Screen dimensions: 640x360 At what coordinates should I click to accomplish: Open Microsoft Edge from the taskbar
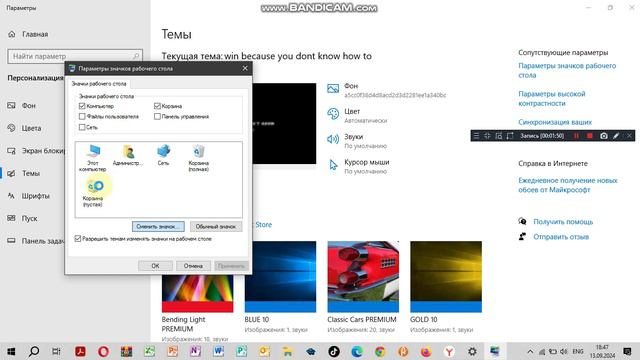[357, 351]
